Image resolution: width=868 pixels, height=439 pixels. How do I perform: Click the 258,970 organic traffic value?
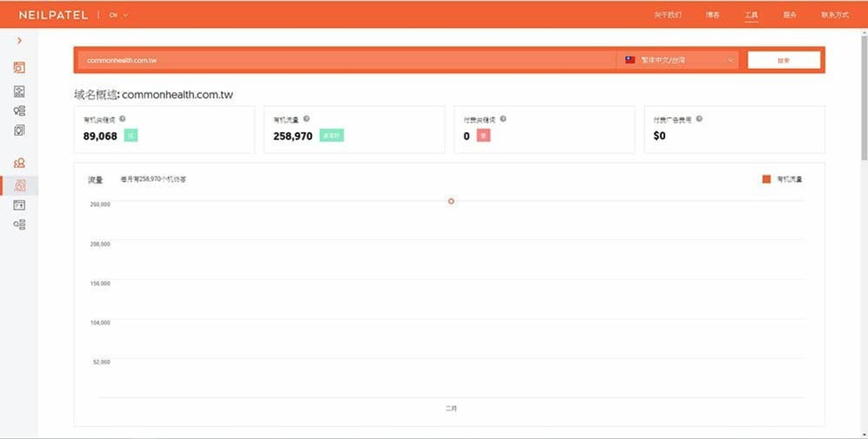pyautogui.click(x=293, y=136)
